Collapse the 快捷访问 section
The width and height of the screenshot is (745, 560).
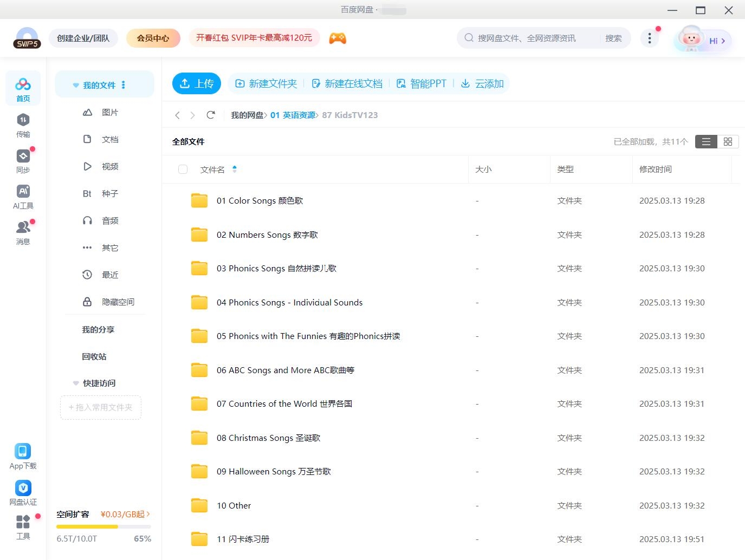click(75, 383)
